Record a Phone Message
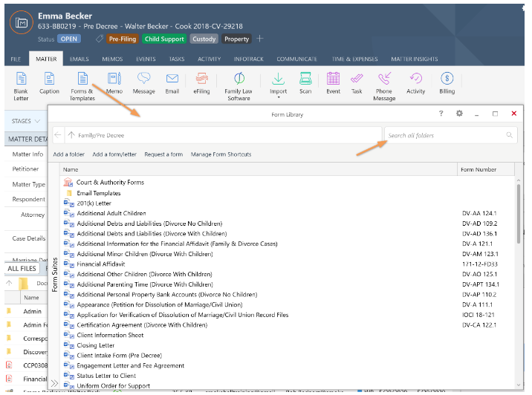 [x=384, y=86]
